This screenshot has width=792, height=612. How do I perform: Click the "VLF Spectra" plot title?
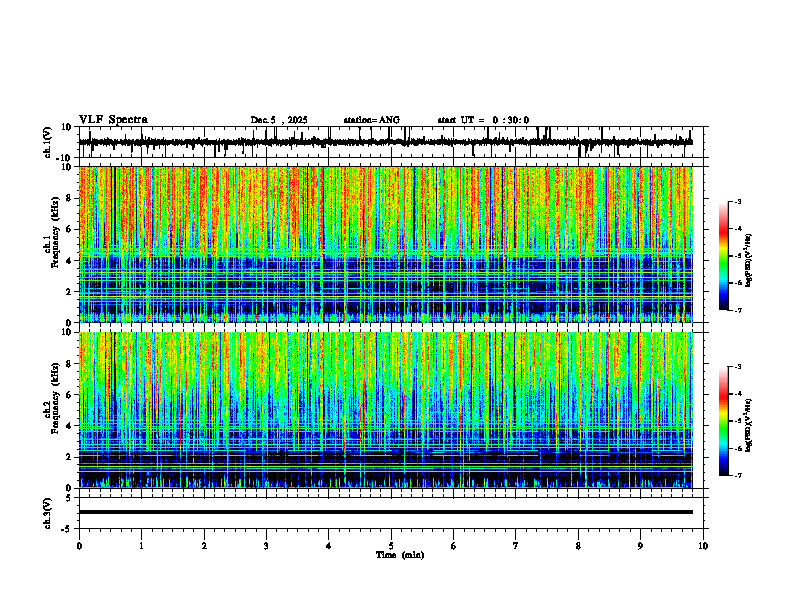click(113, 120)
